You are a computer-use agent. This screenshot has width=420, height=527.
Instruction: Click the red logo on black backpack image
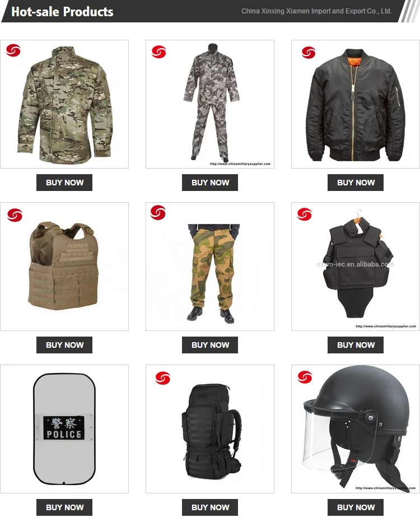point(162,378)
